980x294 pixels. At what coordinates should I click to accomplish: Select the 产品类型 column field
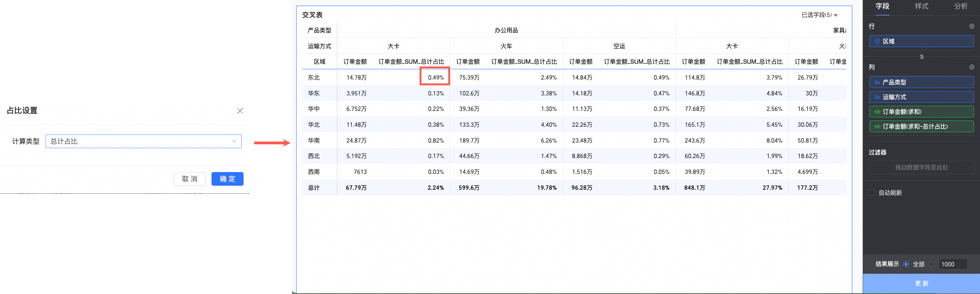[922, 82]
